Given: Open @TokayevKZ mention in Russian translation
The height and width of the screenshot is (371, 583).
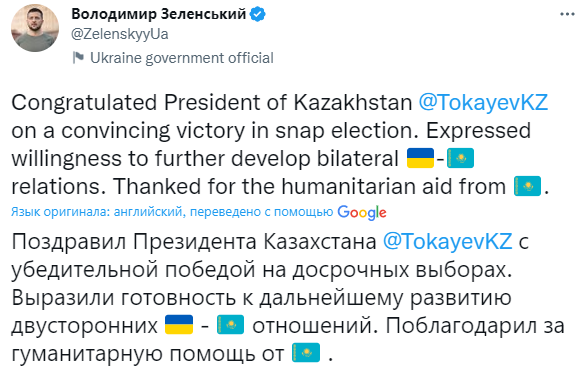Looking at the screenshot, I should [448, 241].
